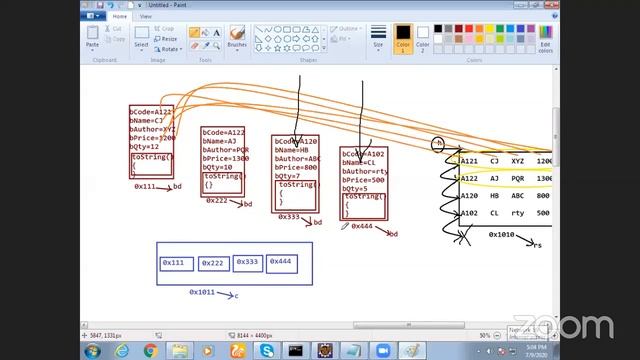Select the Color picker eyedropper tool
Image resolution: width=640 pixels, height=360 pixels.
[x=206, y=46]
